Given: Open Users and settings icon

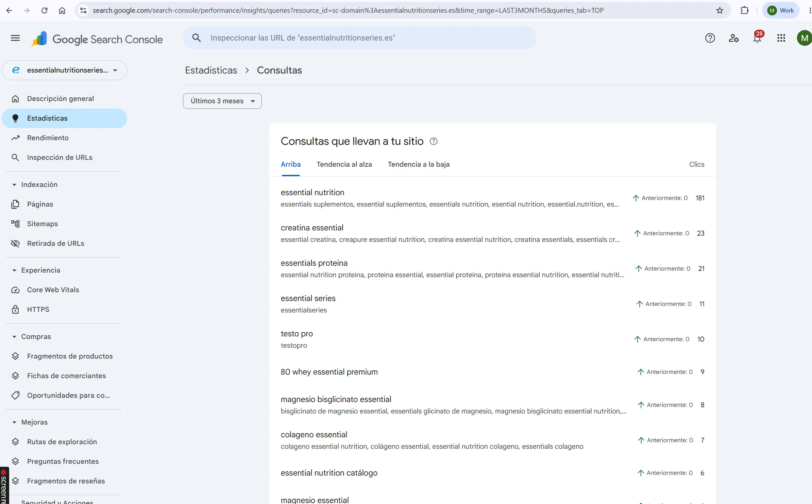Looking at the screenshot, I should 733,38.
